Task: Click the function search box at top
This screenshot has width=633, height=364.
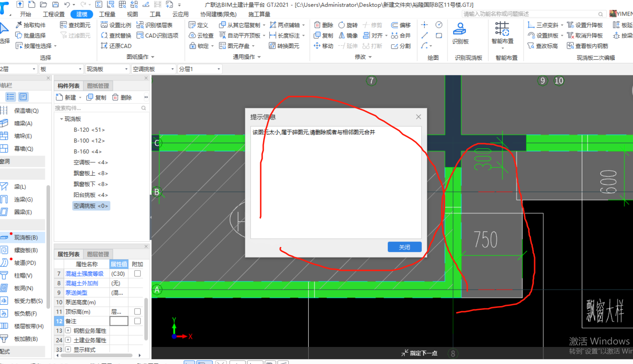Action: (533, 14)
